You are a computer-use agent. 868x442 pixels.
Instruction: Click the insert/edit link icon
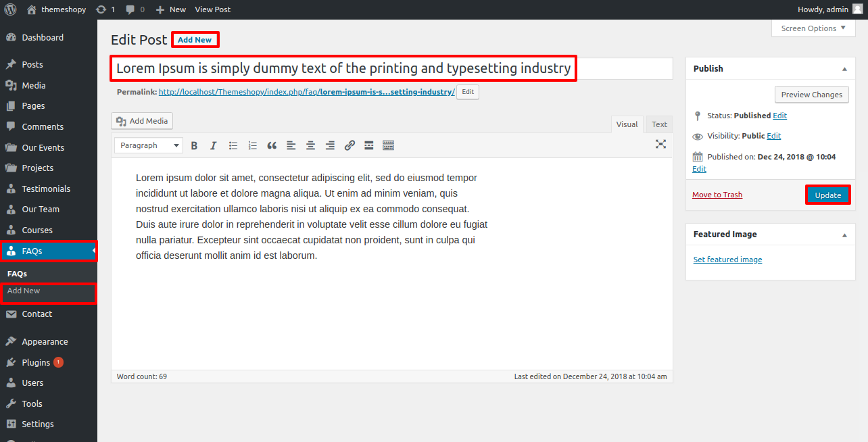(x=349, y=145)
